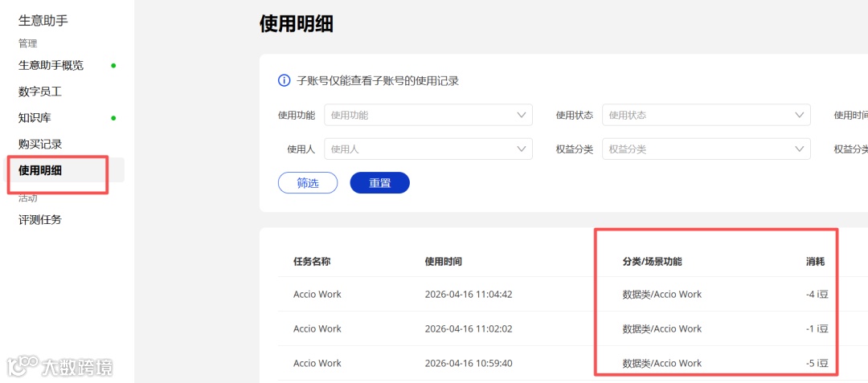Open the 知识库 sidebar entry

pos(35,118)
